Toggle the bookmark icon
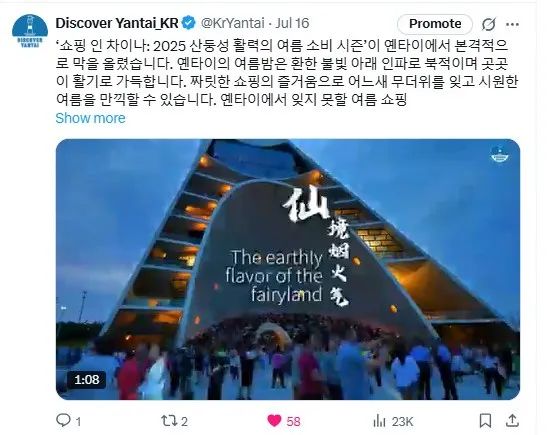 point(485,420)
